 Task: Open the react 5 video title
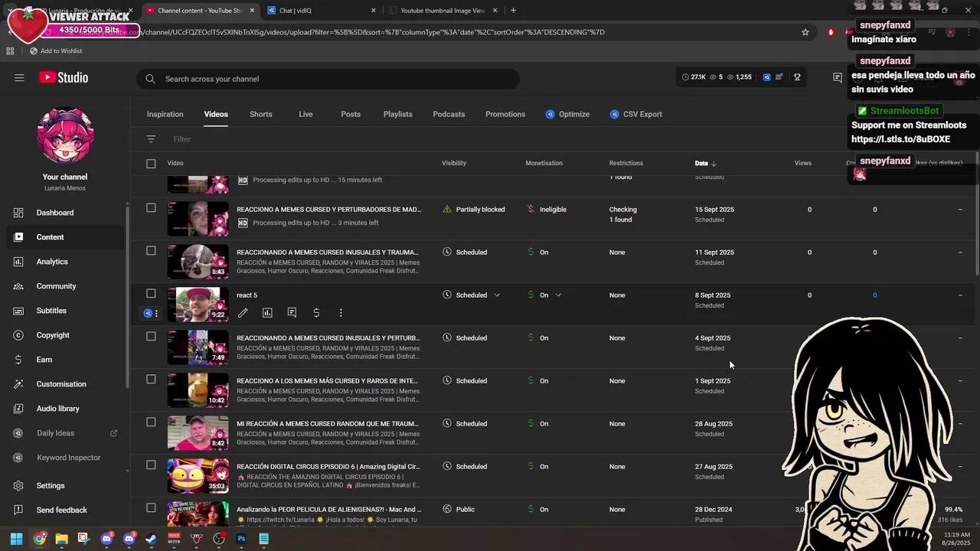247,295
